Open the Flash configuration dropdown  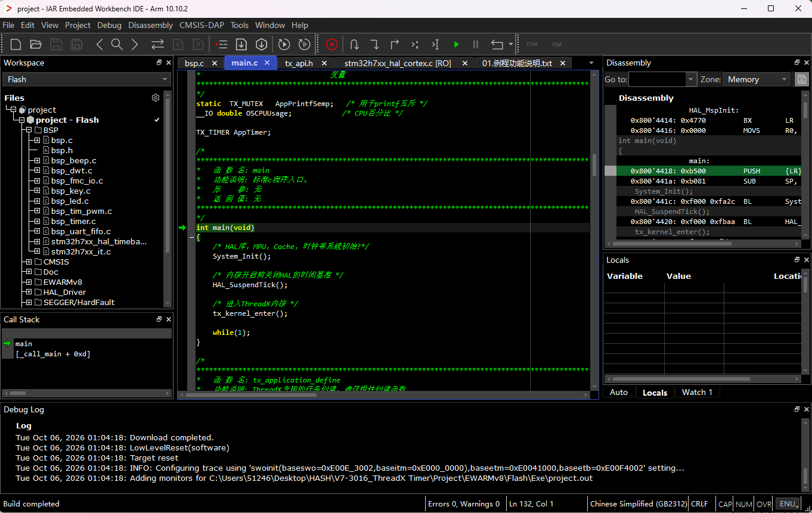(86, 79)
